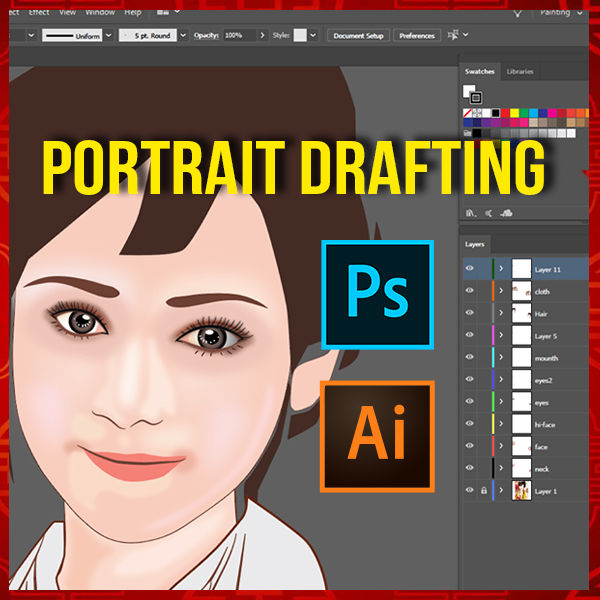
Task: Pick the green swatch
Action: [524, 113]
